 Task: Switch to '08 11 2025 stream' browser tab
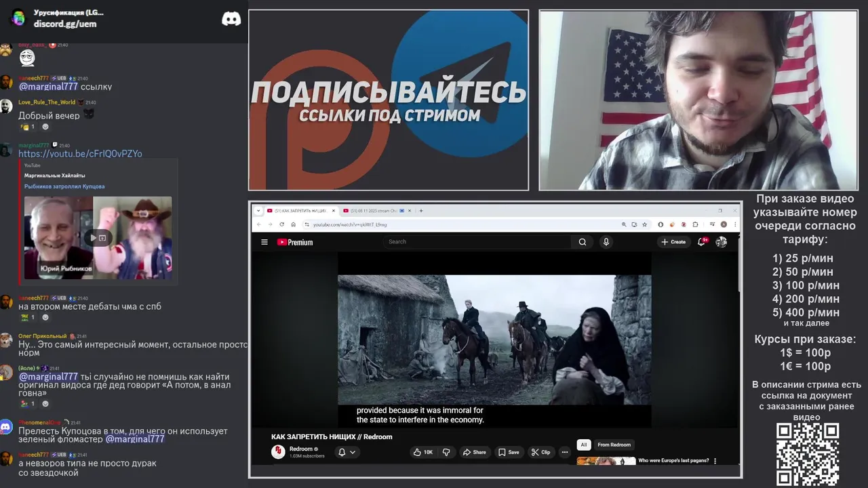tap(378, 211)
